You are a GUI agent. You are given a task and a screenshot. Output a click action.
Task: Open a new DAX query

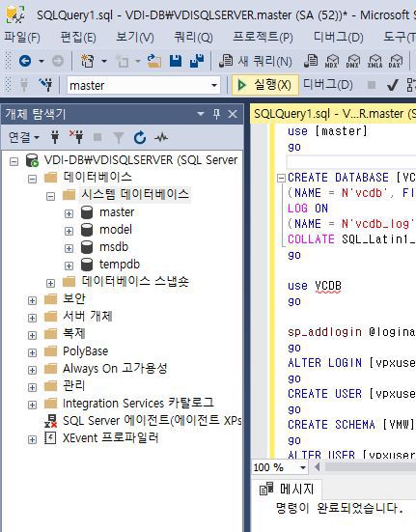pyautogui.click(x=396, y=61)
